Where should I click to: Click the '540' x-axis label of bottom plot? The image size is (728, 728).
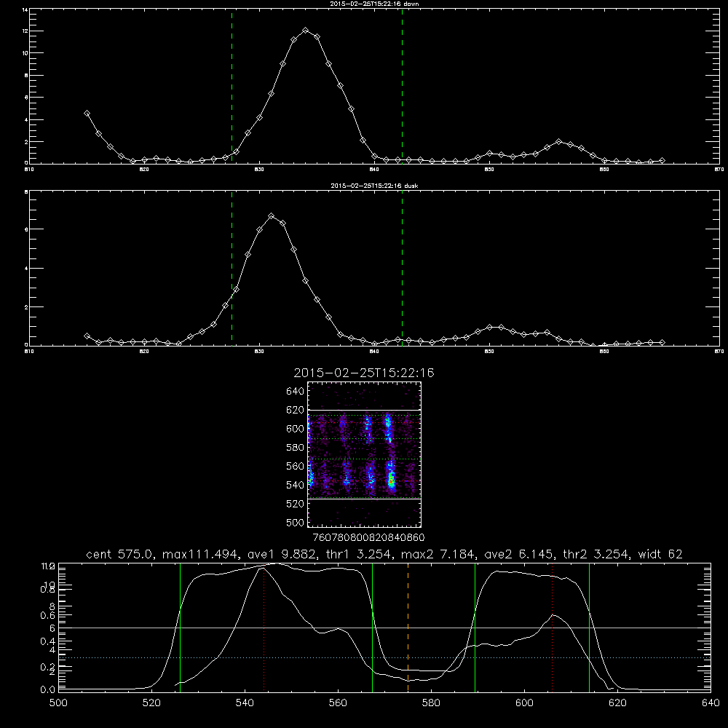pyautogui.click(x=245, y=703)
